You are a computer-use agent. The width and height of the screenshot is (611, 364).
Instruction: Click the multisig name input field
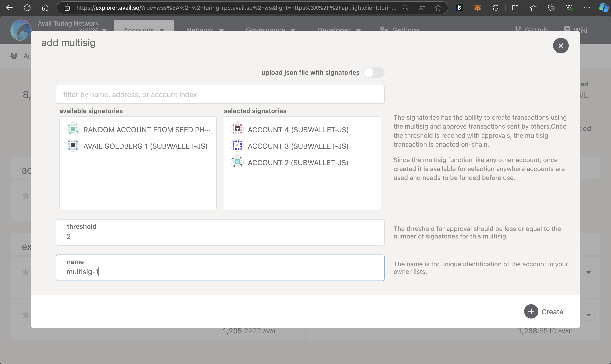click(x=220, y=272)
